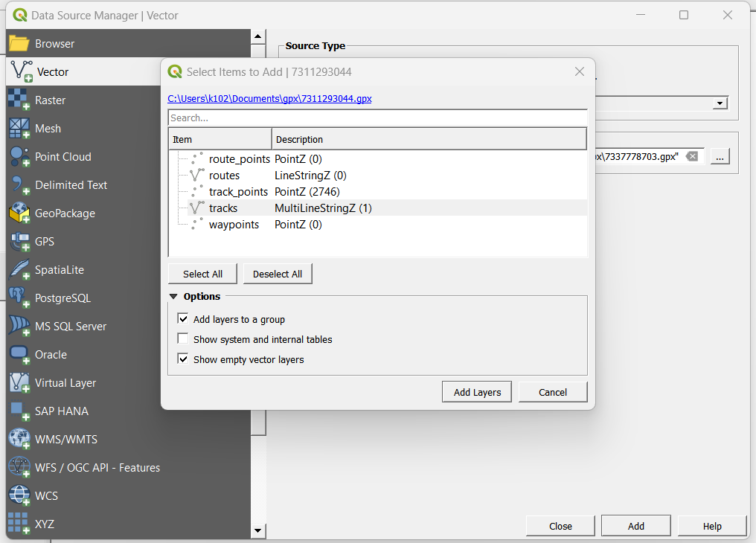Open the Source Type dropdown arrow
756x543 pixels.
(720, 103)
